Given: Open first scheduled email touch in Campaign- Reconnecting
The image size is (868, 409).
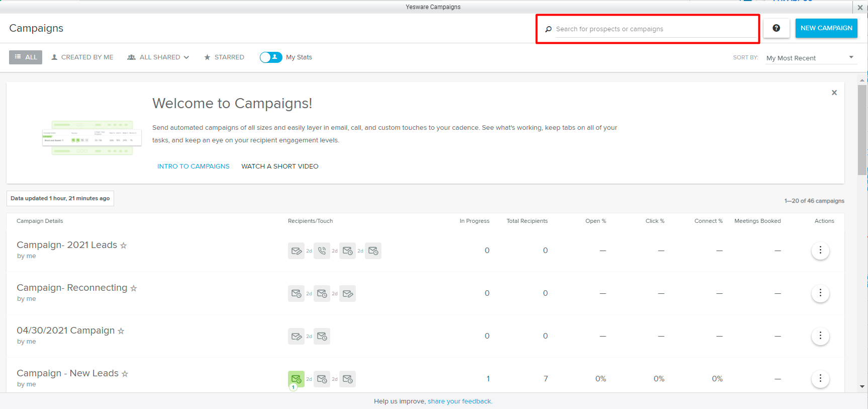Looking at the screenshot, I should (296, 293).
